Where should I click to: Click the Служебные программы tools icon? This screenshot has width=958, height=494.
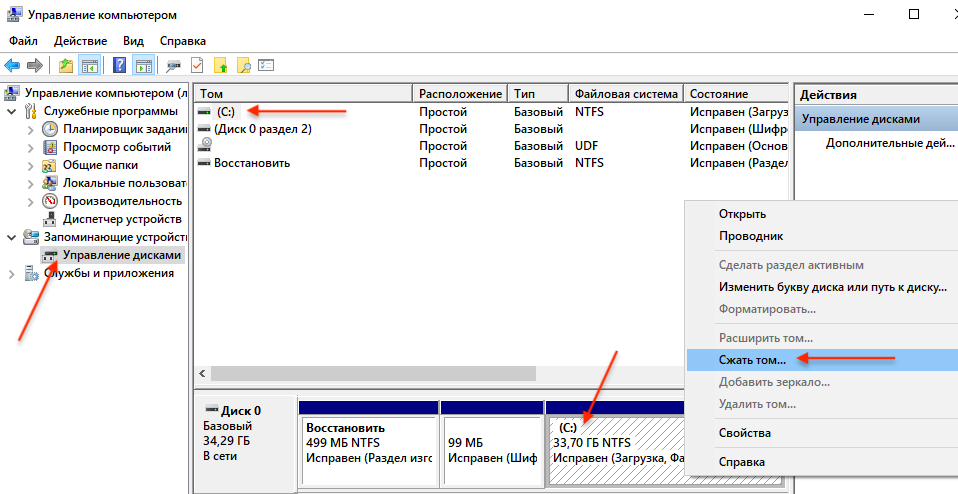point(31,111)
